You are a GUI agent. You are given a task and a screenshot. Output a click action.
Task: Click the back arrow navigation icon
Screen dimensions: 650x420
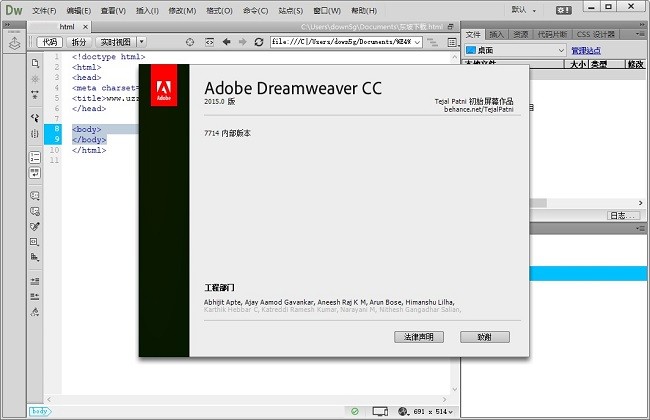coord(226,42)
